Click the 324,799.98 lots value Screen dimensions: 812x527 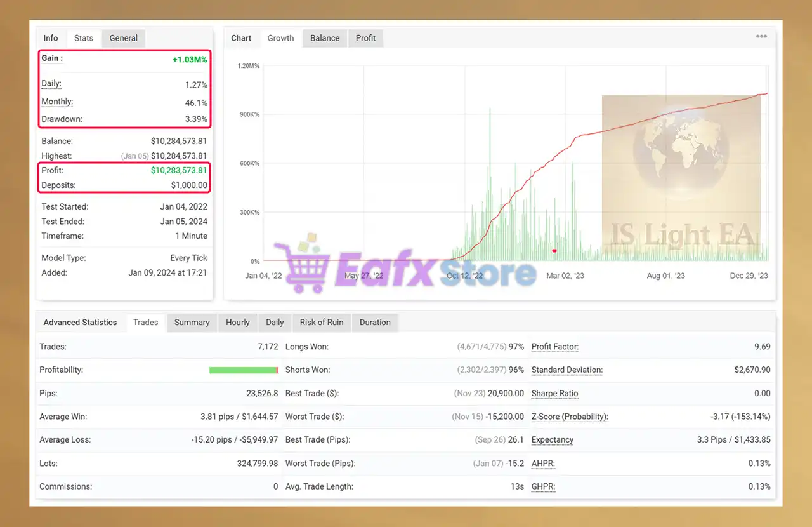(258, 464)
